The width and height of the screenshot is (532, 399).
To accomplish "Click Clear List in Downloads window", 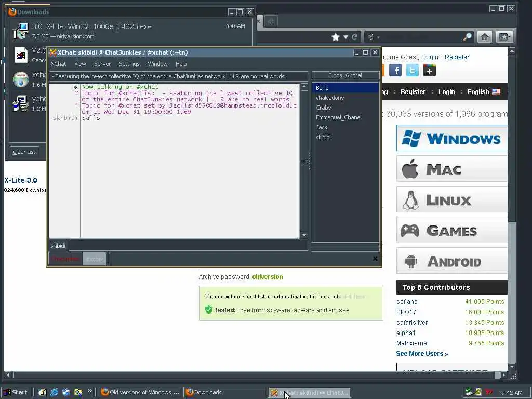I will coord(24,152).
